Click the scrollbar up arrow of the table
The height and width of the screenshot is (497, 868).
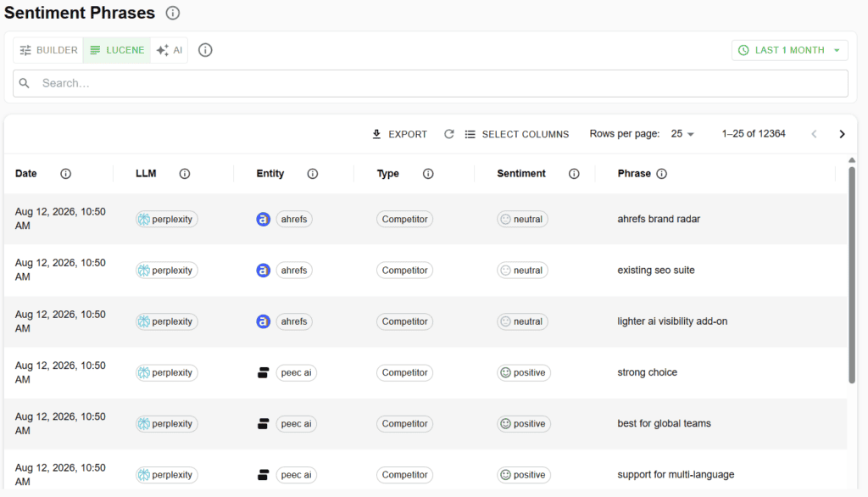point(851,160)
